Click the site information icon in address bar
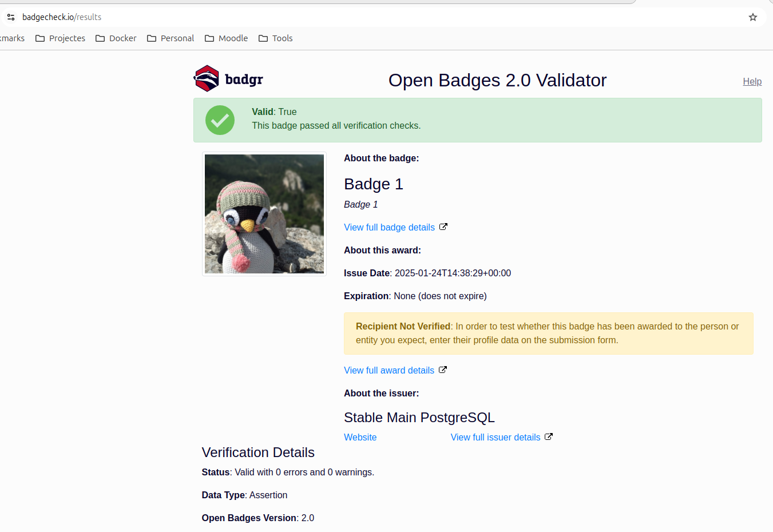Image resolution: width=773 pixels, height=532 pixels. point(11,17)
